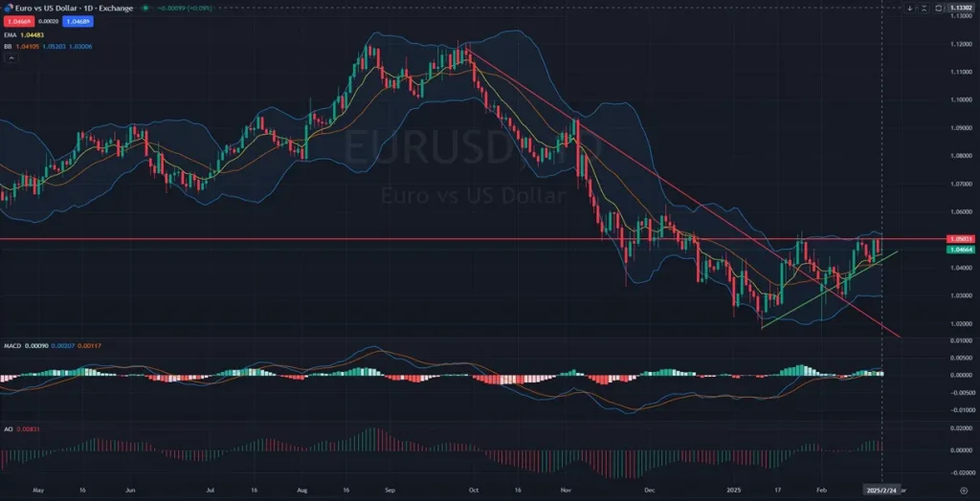Viewport: 980px width, 501px height.
Task: Click the Sep label on the time axis
Action: click(x=391, y=491)
